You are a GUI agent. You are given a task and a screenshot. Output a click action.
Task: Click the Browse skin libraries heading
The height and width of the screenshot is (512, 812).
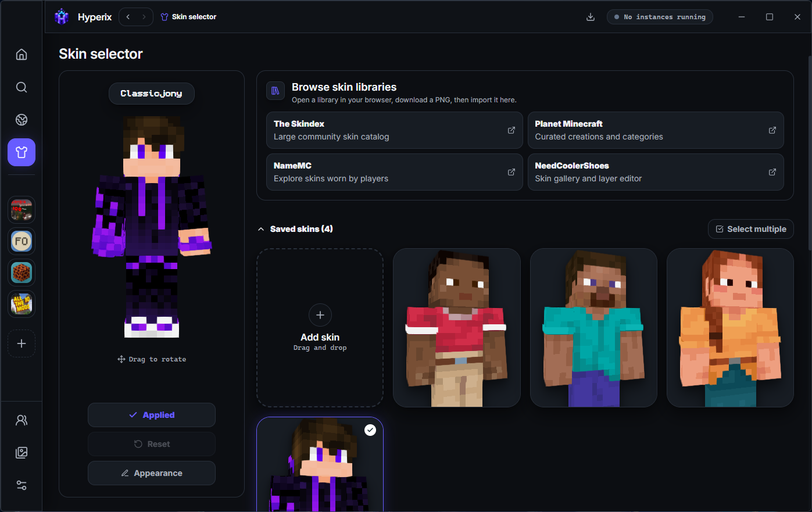[344, 87]
